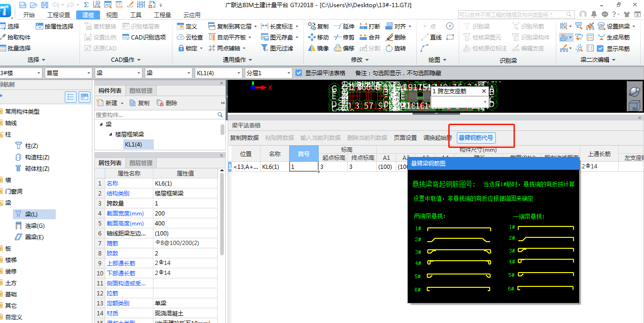Select the 复制 tool in 修改 group
The width and height of the screenshot is (644, 323).
coord(318,26)
